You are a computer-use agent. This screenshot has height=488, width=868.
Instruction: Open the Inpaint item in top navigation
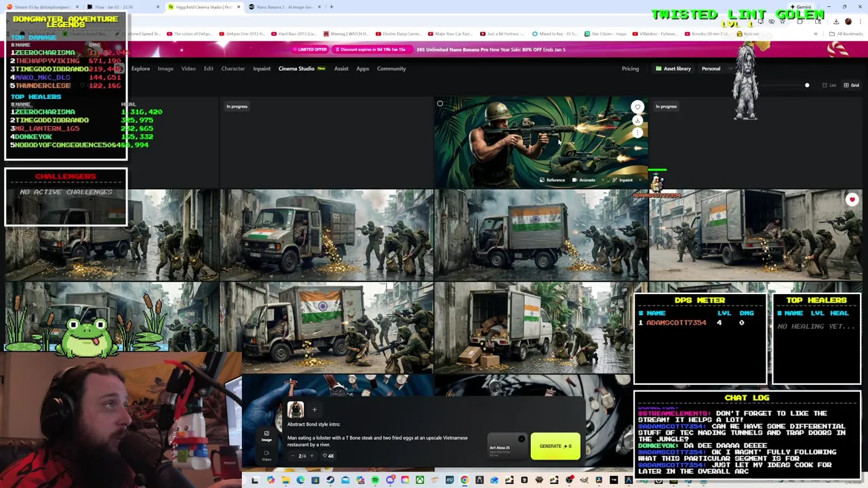262,68
